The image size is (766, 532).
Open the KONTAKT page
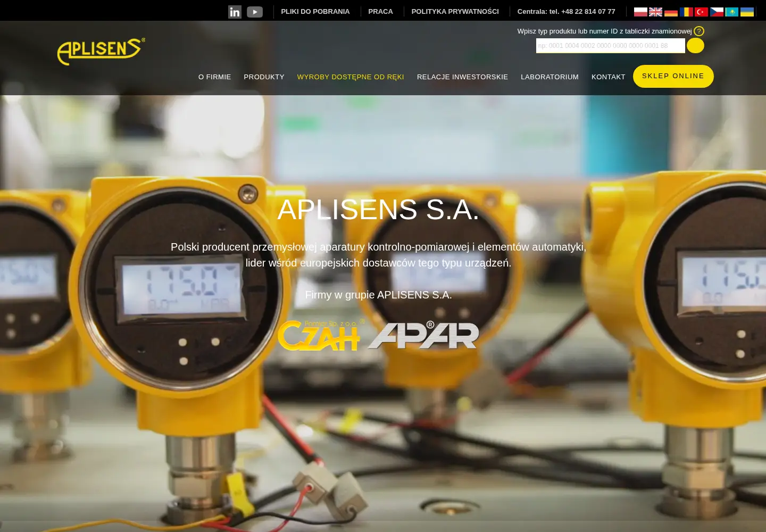[609, 77]
